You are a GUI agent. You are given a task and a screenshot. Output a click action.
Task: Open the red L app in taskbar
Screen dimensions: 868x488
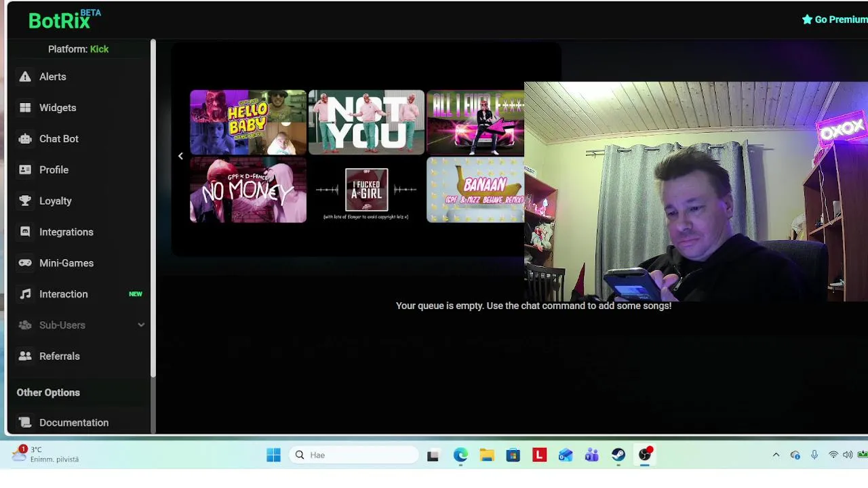[x=540, y=455]
